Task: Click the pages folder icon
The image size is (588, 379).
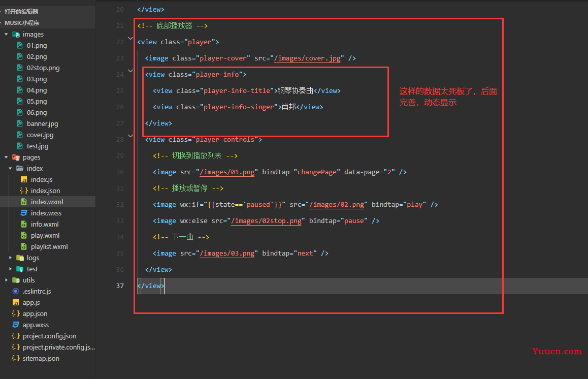Action: [16, 157]
